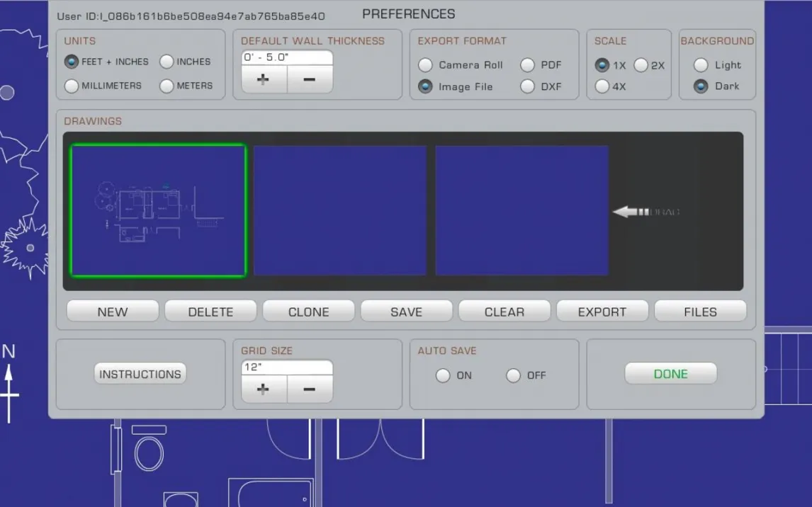The image size is (812, 507).
Task: Increase grid size with plus button
Action: [264, 389]
